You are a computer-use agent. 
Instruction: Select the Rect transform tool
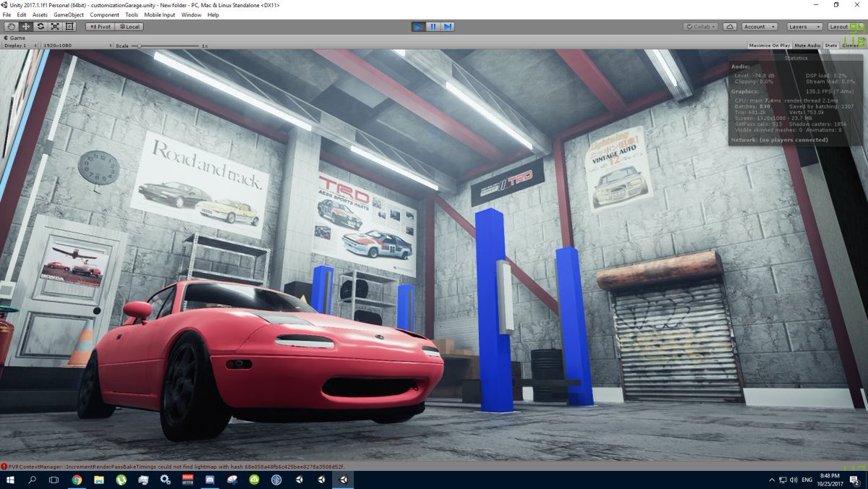point(69,27)
